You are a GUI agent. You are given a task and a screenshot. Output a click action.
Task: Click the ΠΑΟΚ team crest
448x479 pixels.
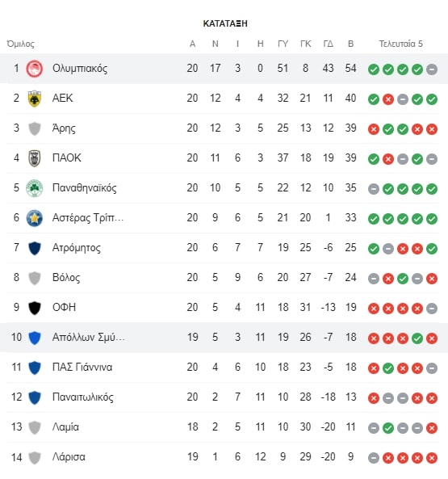[35, 158]
